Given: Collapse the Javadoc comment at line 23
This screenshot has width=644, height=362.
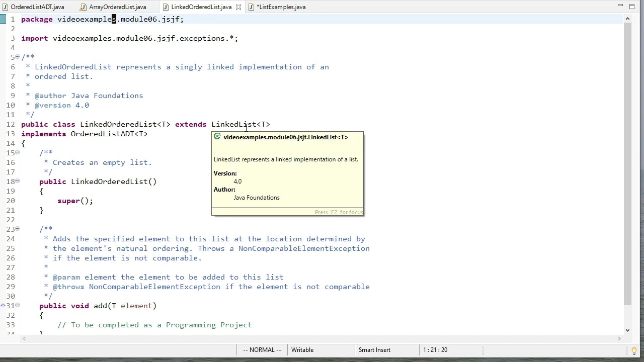Looking at the screenshot, I should pos(17,229).
